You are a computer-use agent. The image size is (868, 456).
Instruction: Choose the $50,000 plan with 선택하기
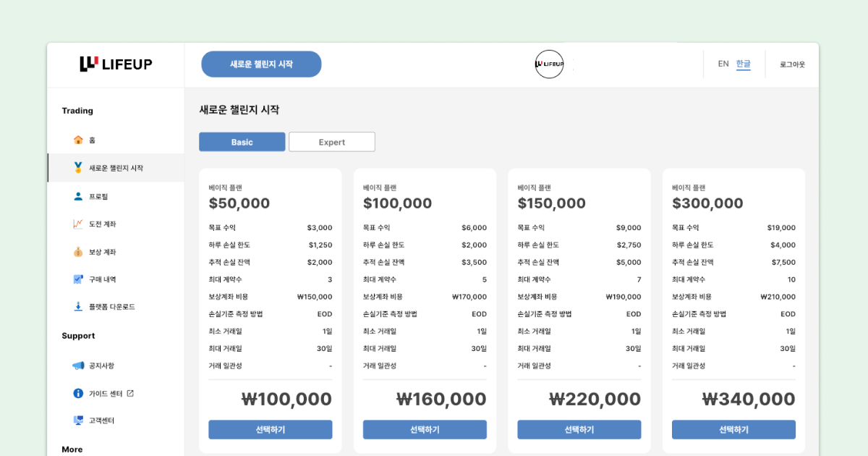pyautogui.click(x=271, y=430)
